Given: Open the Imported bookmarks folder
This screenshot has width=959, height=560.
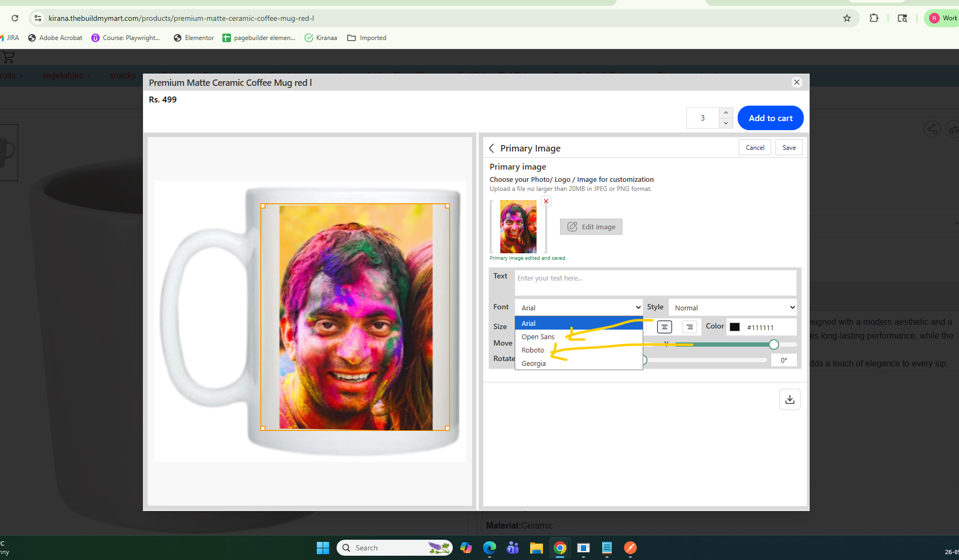Looking at the screenshot, I should [x=367, y=38].
